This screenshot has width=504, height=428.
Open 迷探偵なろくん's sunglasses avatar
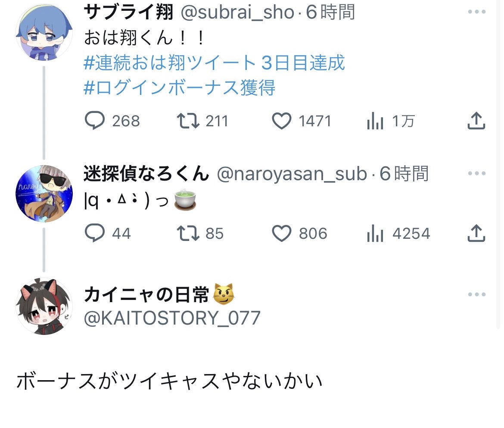pos(44,194)
